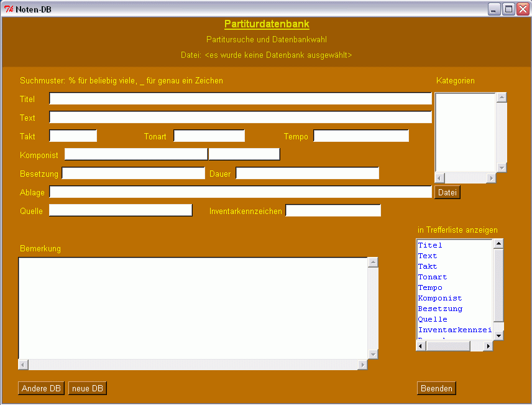Click the Trefferliste horizontal scroll right arrow

[x=488, y=346]
